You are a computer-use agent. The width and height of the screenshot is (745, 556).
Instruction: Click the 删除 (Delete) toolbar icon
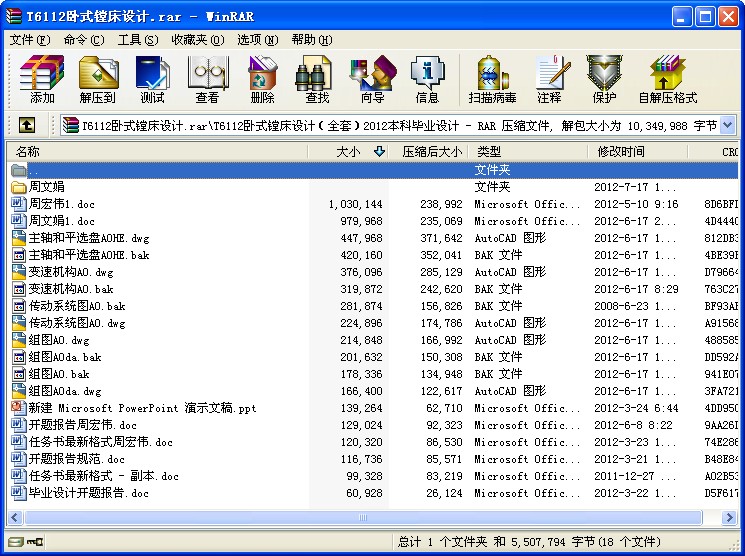tap(262, 79)
